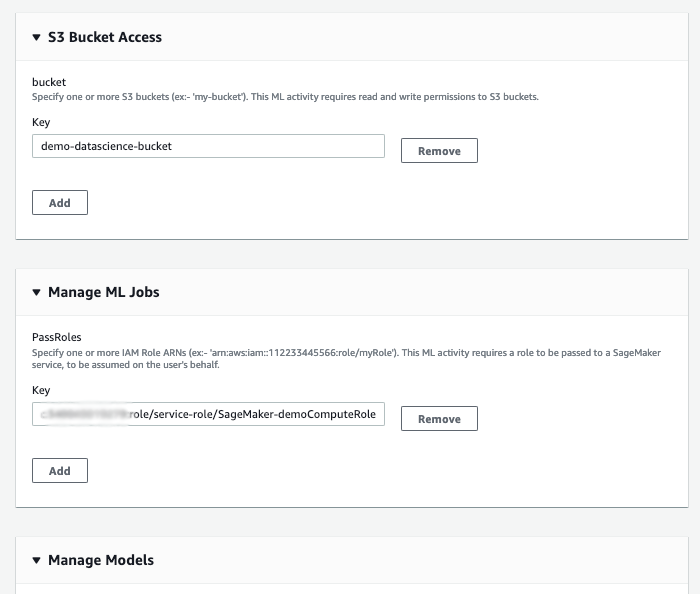Remove the demo-datascience-bucket entry
The image size is (700, 594).
[439, 151]
